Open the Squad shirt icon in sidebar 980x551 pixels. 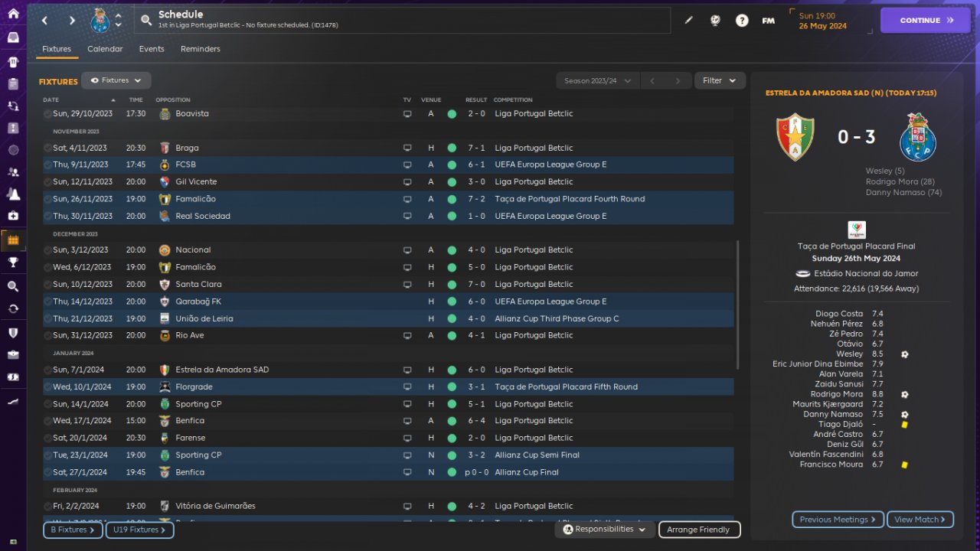(x=13, y=61)
